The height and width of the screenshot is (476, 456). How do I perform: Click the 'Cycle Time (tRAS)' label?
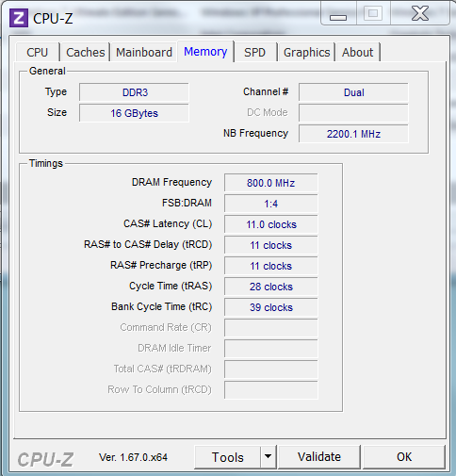coord(171,286)
